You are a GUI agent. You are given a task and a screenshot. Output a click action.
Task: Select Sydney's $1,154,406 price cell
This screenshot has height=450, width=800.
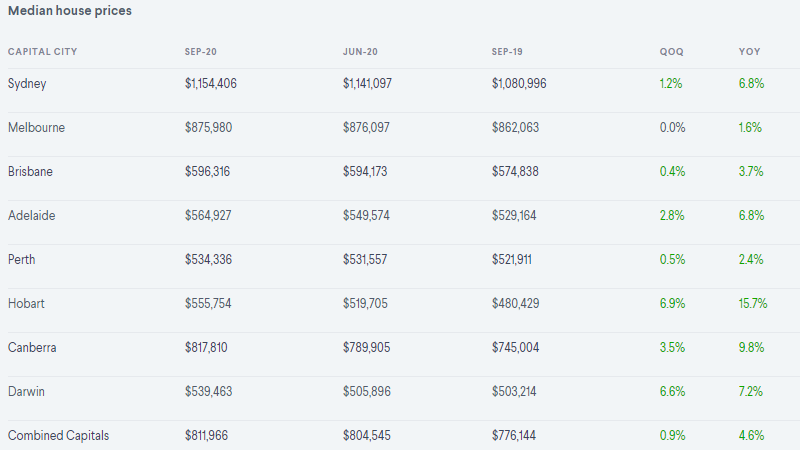pyautogui.click(x=211, y=84)
